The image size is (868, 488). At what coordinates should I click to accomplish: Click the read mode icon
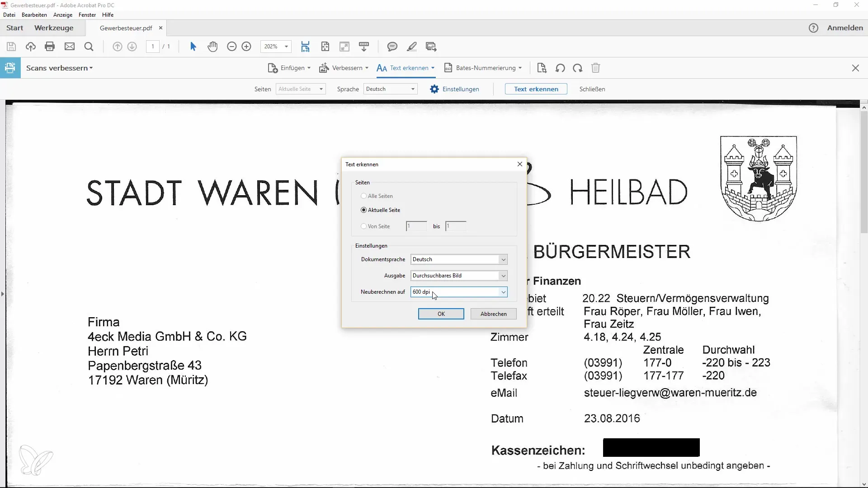point(364,47)
